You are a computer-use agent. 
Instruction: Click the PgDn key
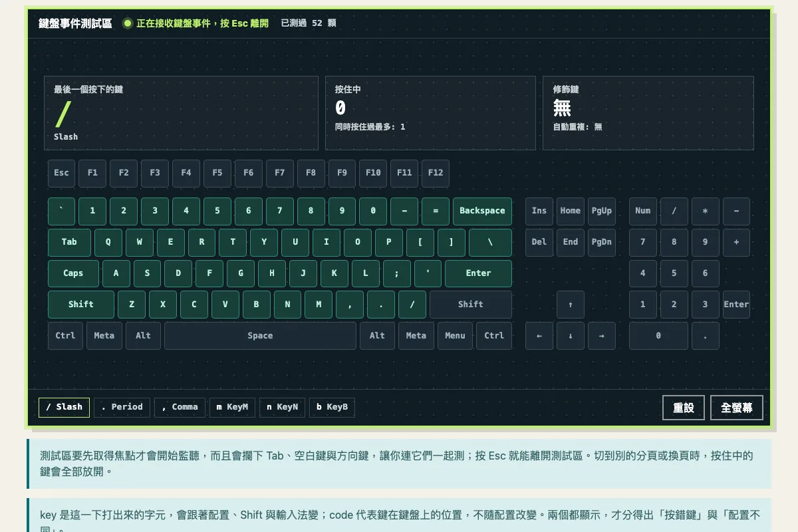pos(602,242)
